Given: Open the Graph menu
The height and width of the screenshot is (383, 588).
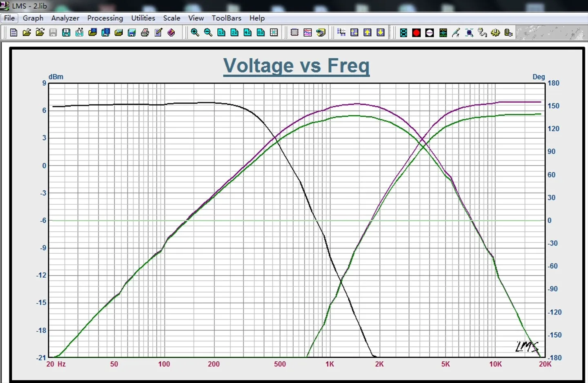Looking at the screenshot, I should coord(33,18).
